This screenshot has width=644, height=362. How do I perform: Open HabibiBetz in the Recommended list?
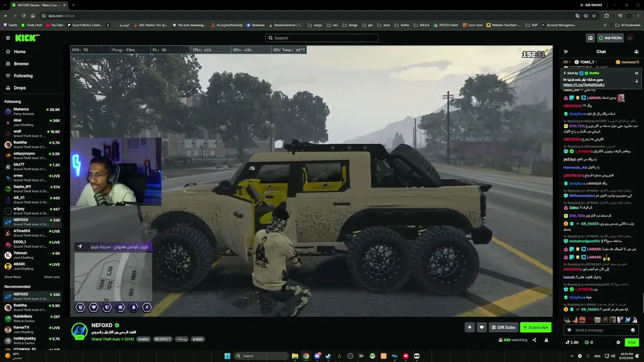[32, 319]
